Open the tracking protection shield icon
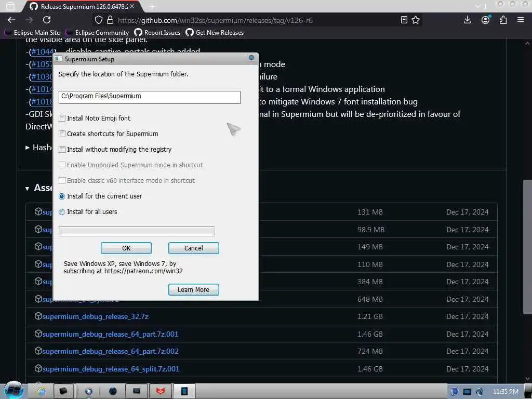 98,20
